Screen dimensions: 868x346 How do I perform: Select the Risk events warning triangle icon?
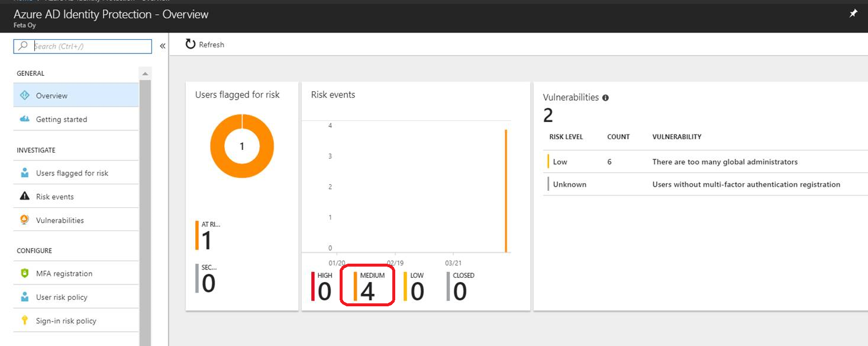click(x=23, y=196)
